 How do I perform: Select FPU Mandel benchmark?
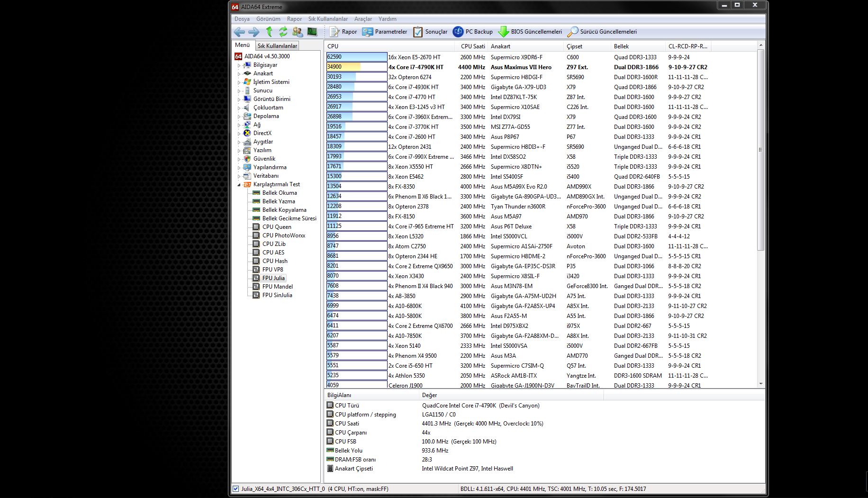(x=278, y=287)
